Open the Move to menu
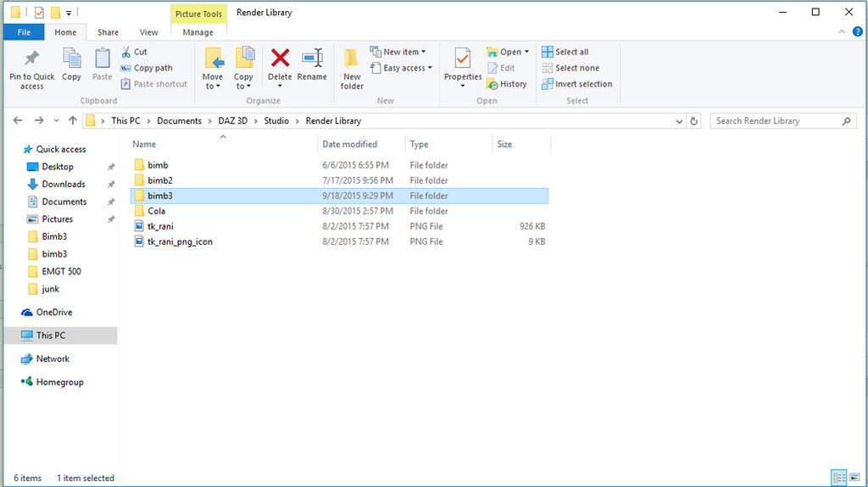Viewport: 868px width, 487px height. pyautogui.click(x=213, y=69)
